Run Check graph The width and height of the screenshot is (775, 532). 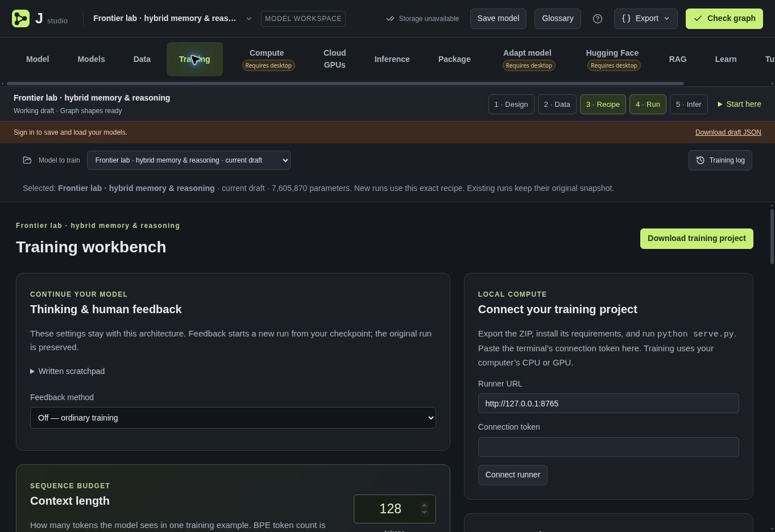pyautogui.click(x=724, y=19)
